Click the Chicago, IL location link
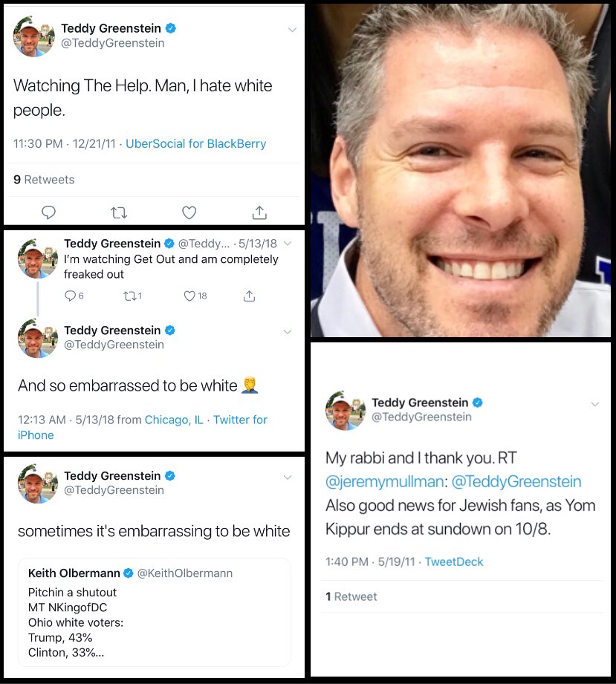 tap(174, 420)
